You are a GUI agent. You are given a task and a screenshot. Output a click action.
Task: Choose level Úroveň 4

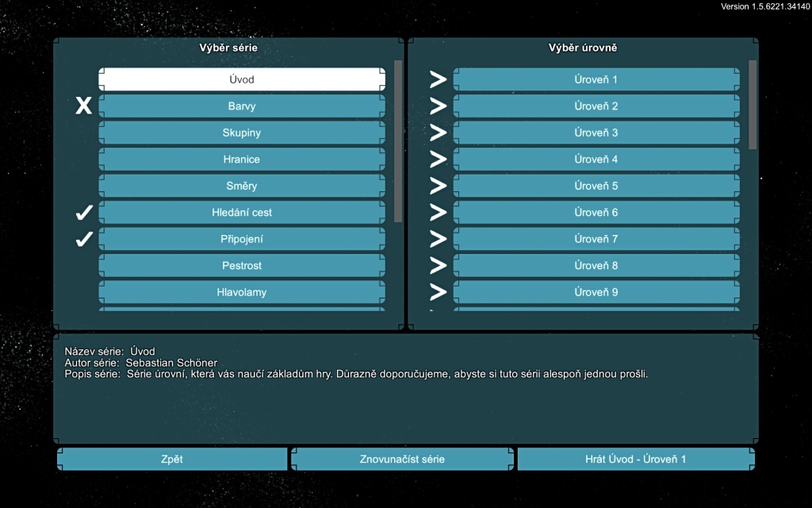596,160
